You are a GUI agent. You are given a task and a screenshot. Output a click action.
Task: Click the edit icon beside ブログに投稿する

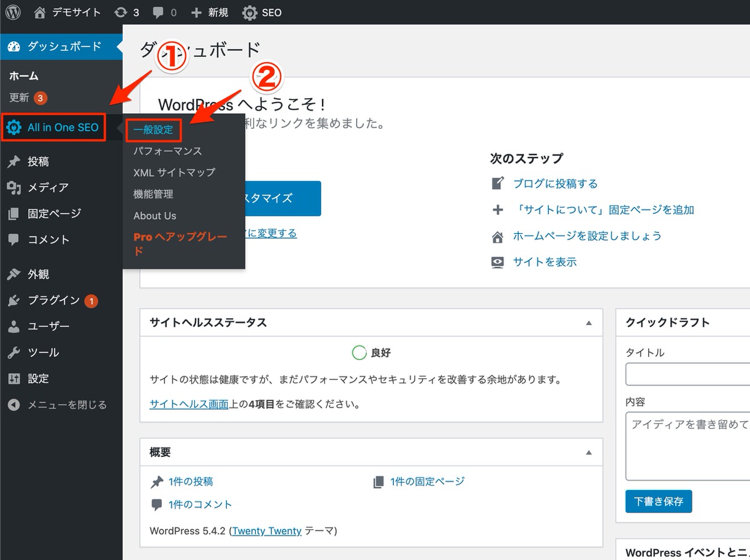(497, 184)
